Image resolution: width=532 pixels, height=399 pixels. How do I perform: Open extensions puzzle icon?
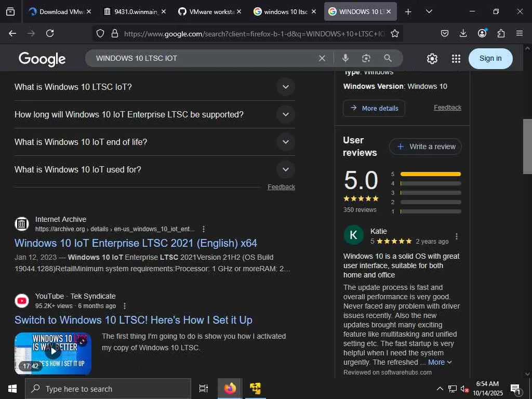point(501,33)
